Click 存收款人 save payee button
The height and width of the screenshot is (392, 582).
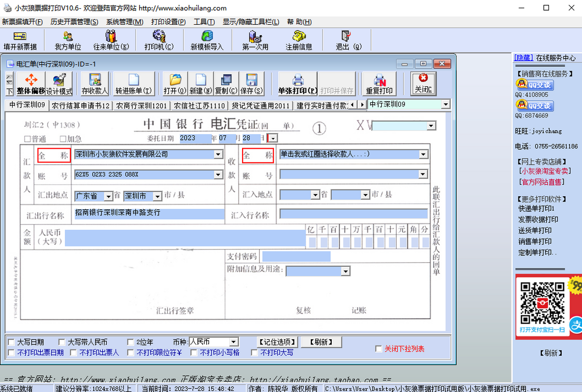[x=95, y=84]
